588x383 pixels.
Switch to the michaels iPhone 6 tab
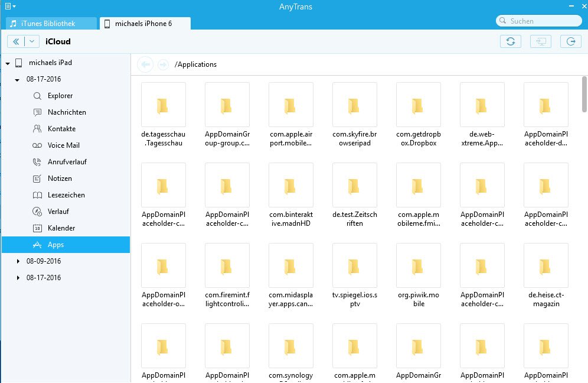pyautogui.click(x=145, y=23)
